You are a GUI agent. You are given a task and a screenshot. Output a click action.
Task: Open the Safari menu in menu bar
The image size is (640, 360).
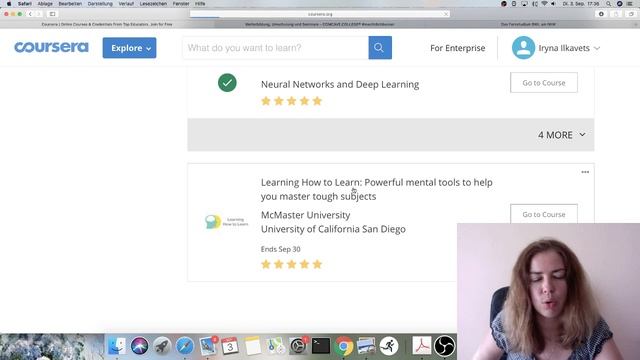[x=24, y=4]
